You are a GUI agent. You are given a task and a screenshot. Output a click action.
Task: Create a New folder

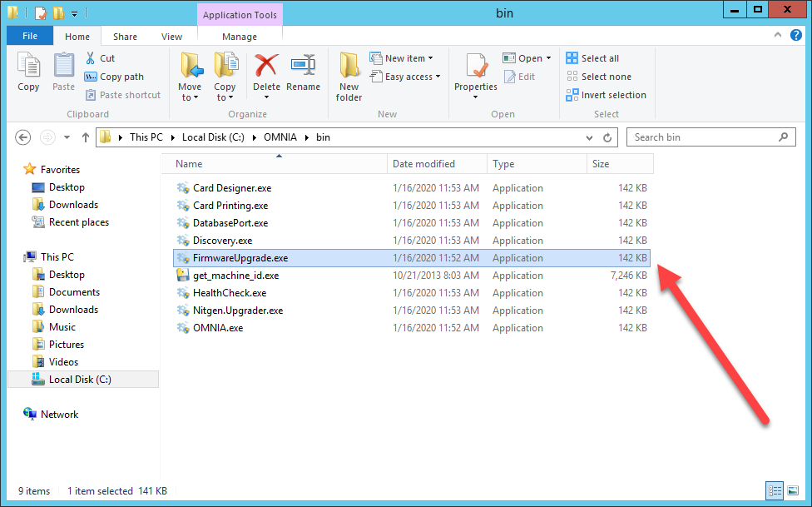click(x=349, y=77)
